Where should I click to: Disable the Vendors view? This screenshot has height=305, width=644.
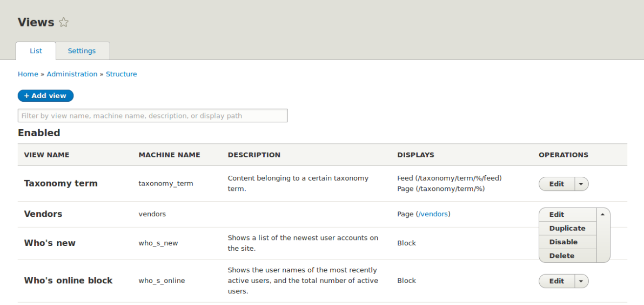point(564,241)
